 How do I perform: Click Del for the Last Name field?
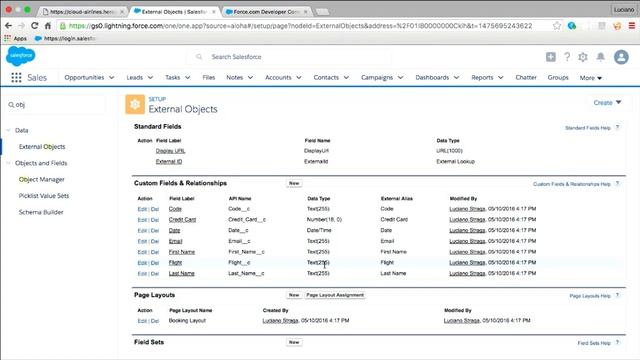[x=155, y=273]
